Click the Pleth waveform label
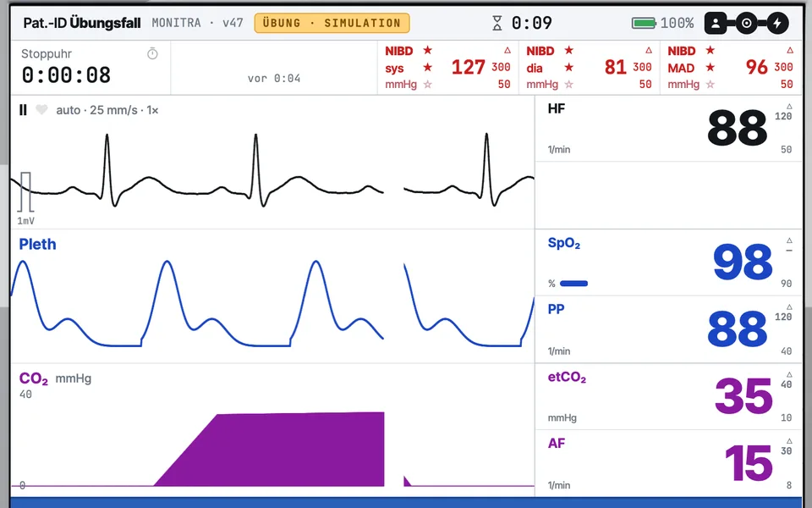The height and width of the screenshot is (508, 812). coord(37,244)
